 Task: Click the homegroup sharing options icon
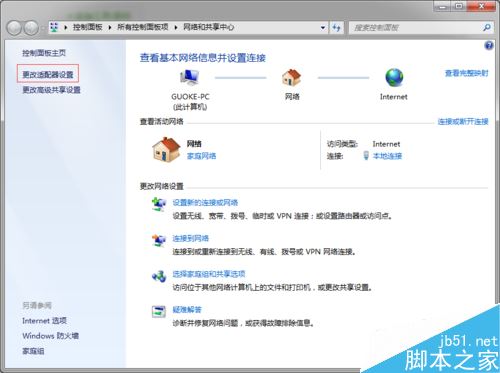(x=159, y=276)
